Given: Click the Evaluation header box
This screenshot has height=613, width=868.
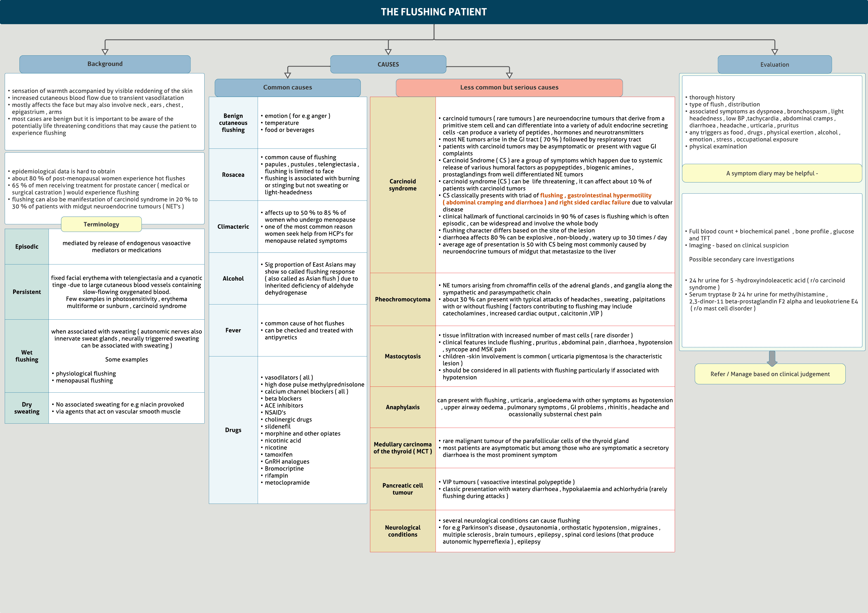Looking at the screenshot, I should tap(774, 65).
